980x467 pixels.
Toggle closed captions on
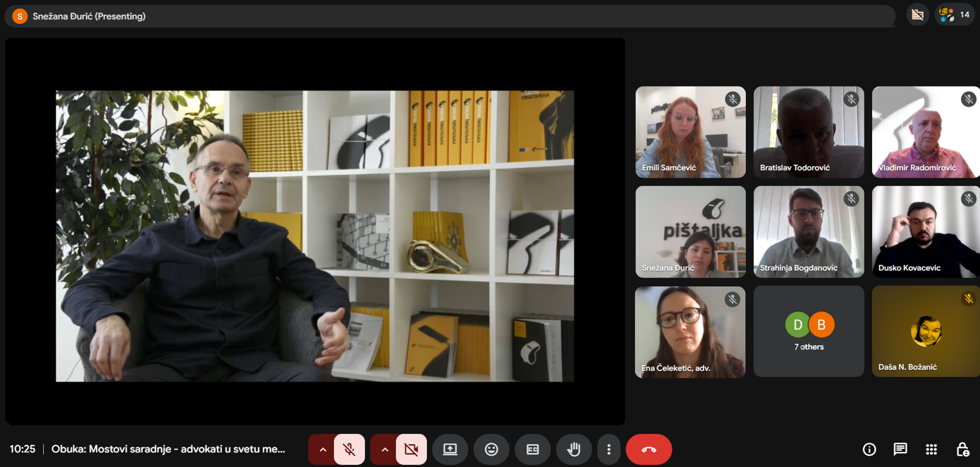tap(532, 449)
